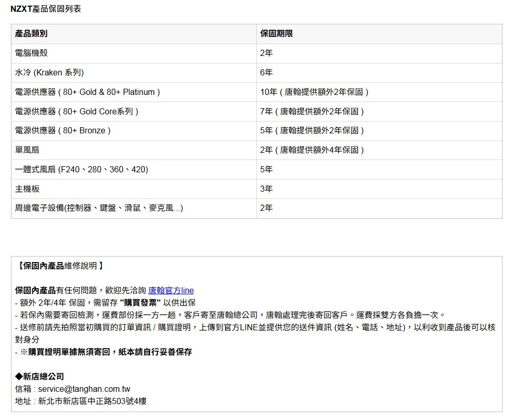Click the 主機板 table cell
The width and height of the screenshot is (509, 420).
[x=134, y=189]
